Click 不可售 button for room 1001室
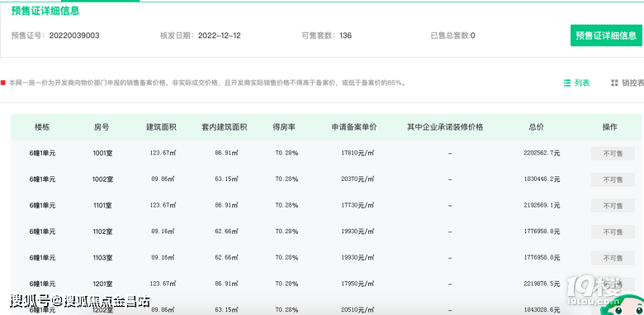This screenshot has width=644, height=315. (613, 154)
